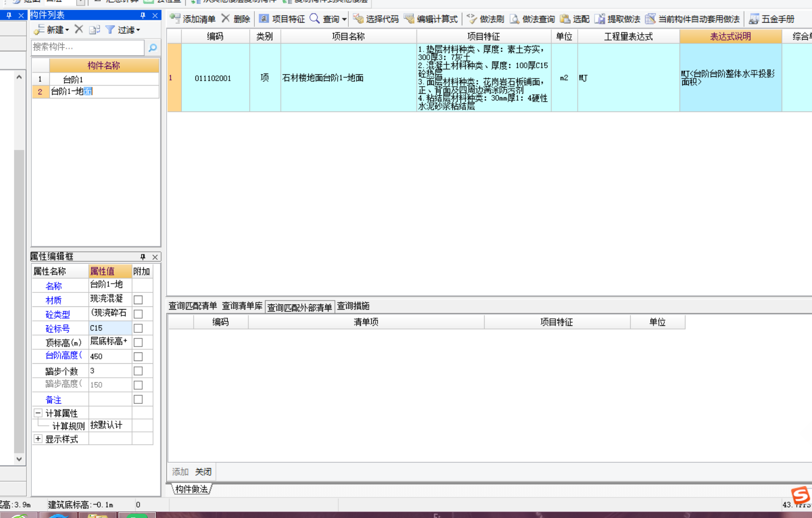Switch to the 查询匹配清单 tab
Screen dimensions: 812x518
(193, 306)
